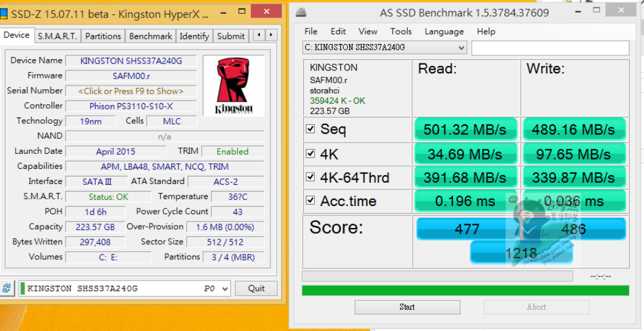Open the Edit menu in AS SSD
This screenshot has height=331, width=644.
(338, 31)
